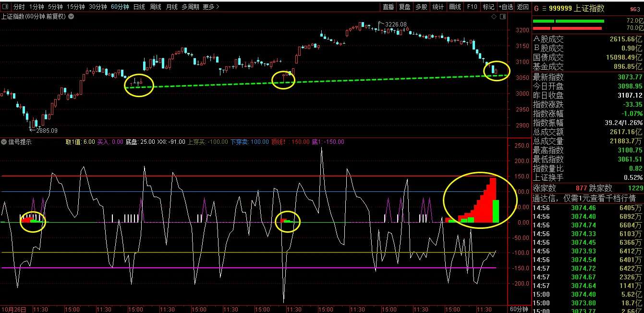Toggle the left sidebar panel icon
Viewport: 644px width, 313px height.
point(5,7)
